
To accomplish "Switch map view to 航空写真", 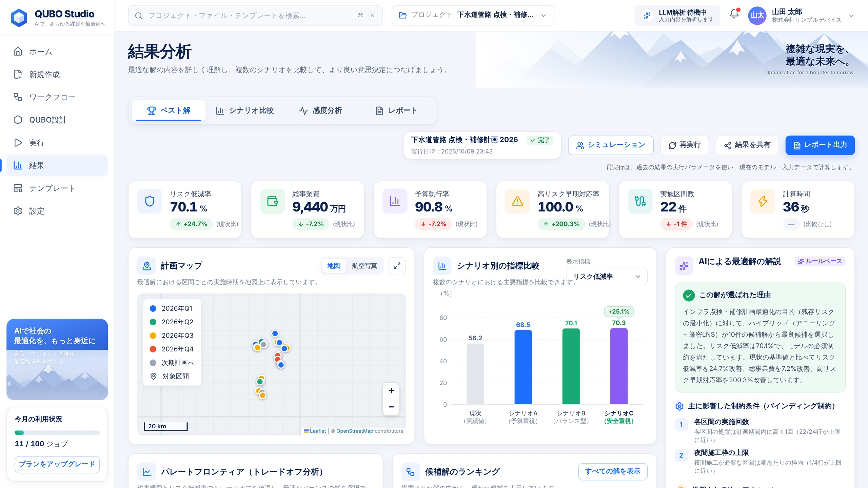I will (x=364, y=266).
